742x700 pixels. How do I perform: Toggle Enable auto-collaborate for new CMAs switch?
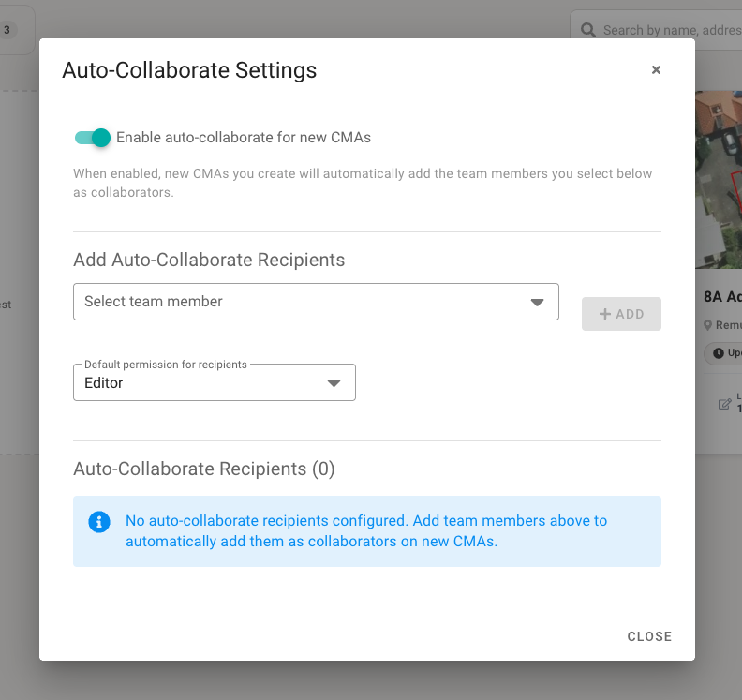click(92, 138)
